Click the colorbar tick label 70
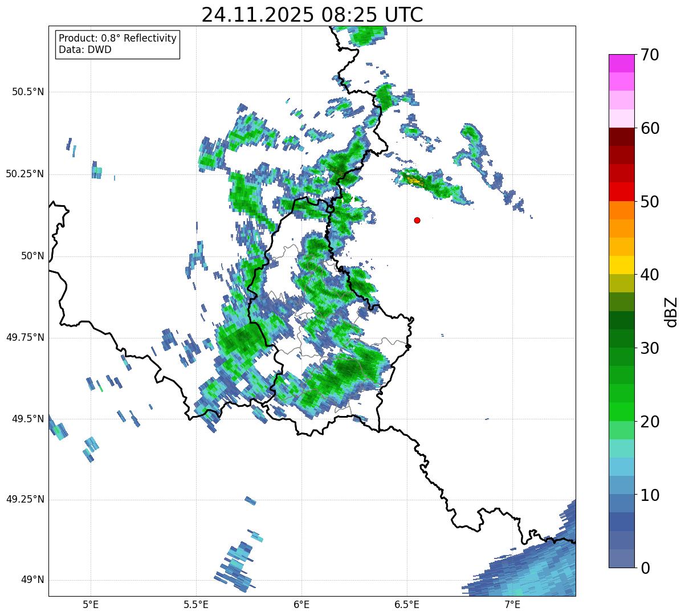The width and height of the screenshot is (685, 616). point(650,55)
